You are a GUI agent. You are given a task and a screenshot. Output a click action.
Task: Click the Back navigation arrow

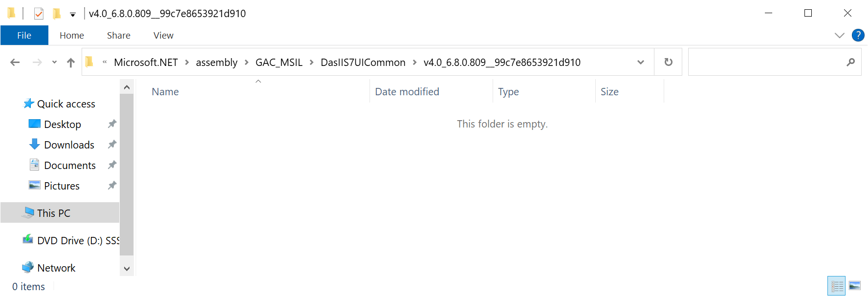pyautogui.click(x=15, y=62)
